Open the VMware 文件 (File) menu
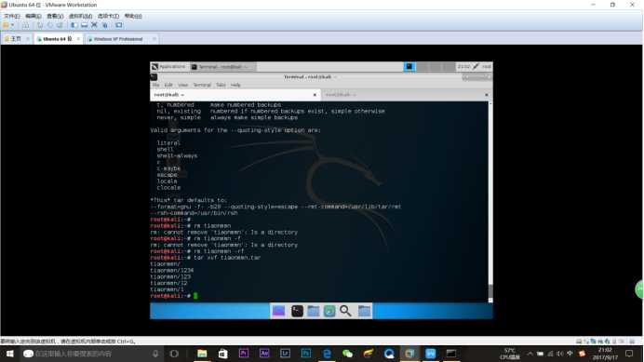This screenshot has width=644, height=362. 12,16
